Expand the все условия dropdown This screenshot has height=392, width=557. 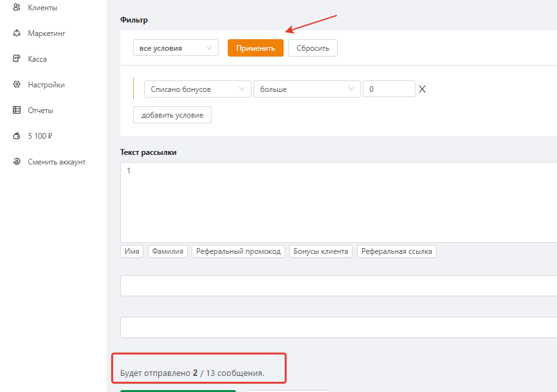[x=176, y=48]
